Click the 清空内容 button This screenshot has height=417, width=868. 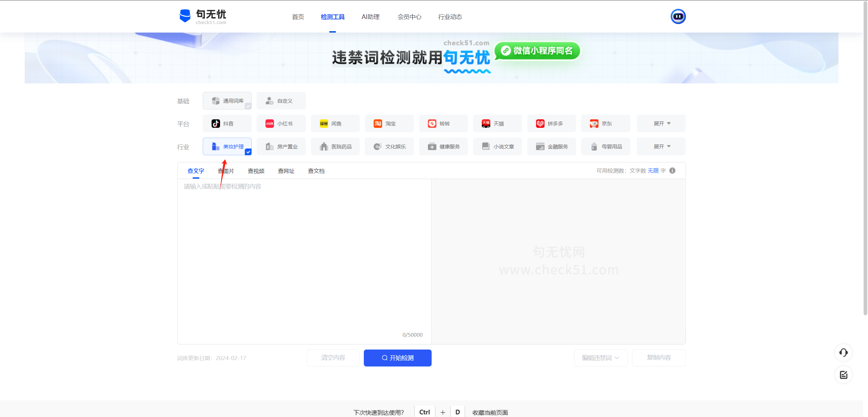333,358
